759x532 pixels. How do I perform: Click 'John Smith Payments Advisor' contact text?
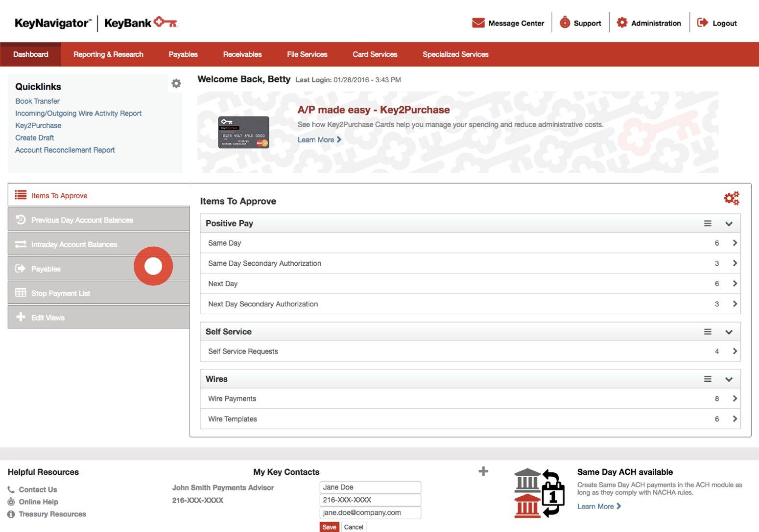click(x=223, y=487)
